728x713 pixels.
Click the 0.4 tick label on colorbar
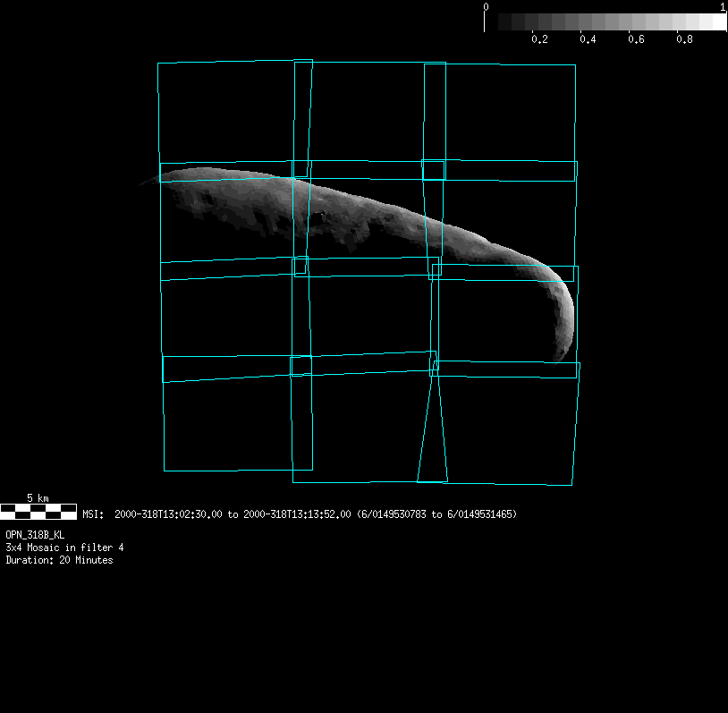click(x=588, y=40)
